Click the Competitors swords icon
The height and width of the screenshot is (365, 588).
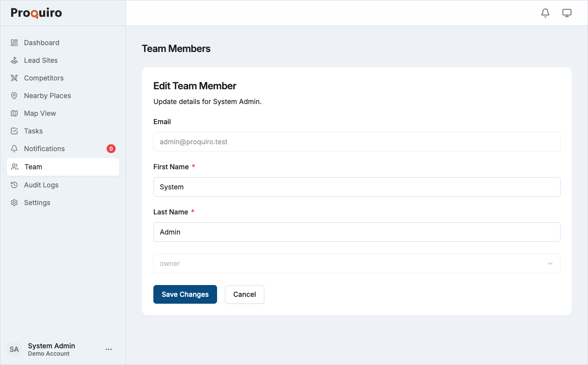pyautogui.click(x=15, y=78)
